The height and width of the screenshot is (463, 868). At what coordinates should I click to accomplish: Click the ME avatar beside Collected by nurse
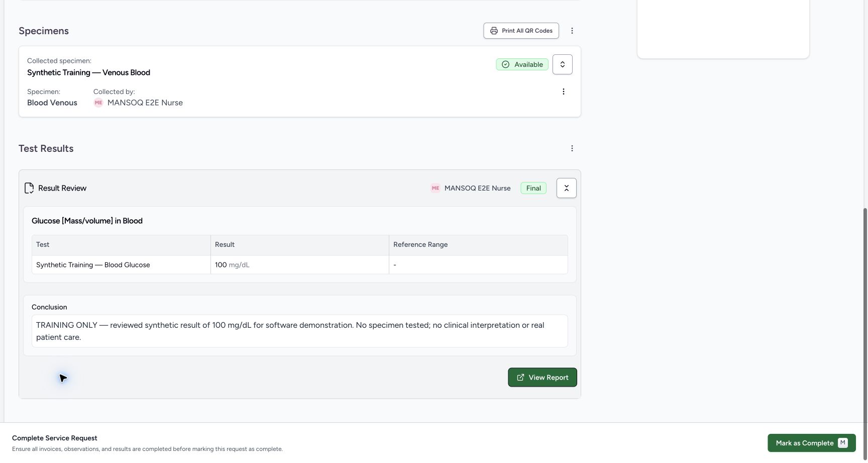coord(98,103)
